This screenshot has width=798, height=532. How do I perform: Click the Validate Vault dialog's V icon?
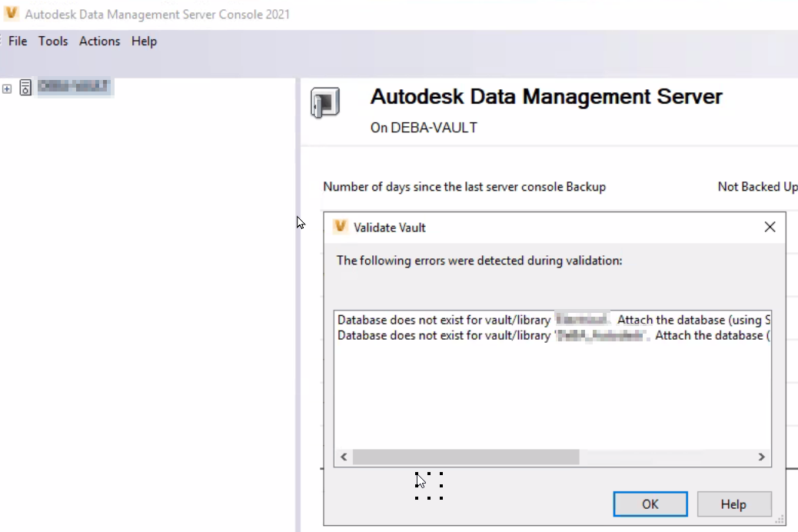[341, 227]
